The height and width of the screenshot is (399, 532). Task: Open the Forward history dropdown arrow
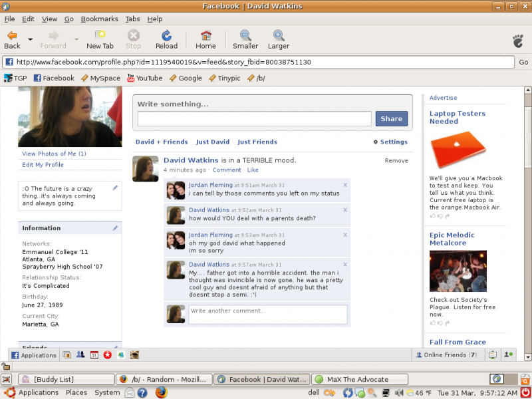tap(76, 40)
